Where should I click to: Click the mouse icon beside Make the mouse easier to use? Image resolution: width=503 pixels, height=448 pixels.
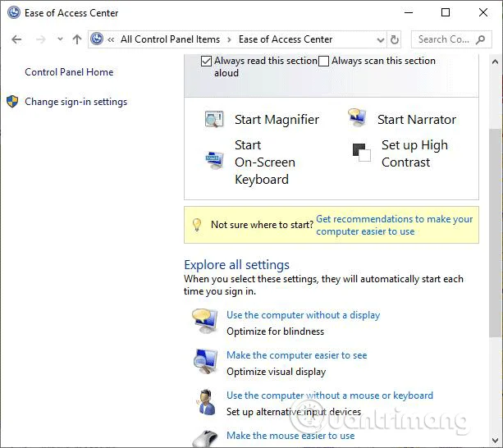click(205, 439)
